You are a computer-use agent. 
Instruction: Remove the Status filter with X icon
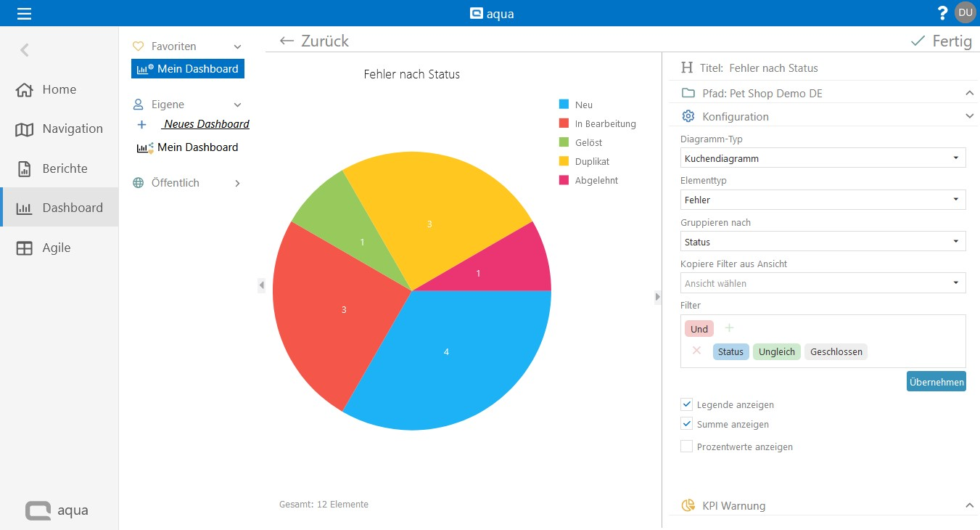[x=696, y=351]
